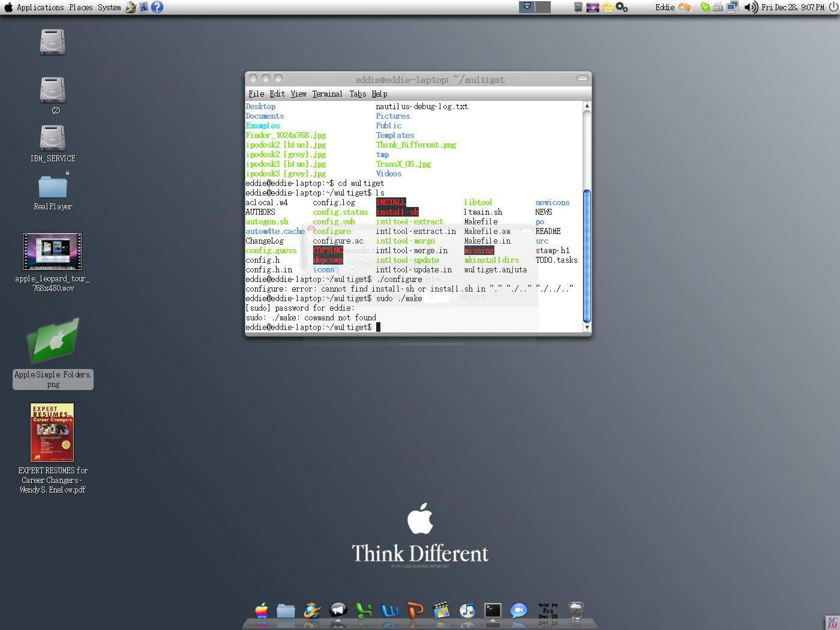This screenshot has width=840, height=630.
Task: Open the Applications menu in top panel
Action: pyautogui.click(x=40, y=7)
